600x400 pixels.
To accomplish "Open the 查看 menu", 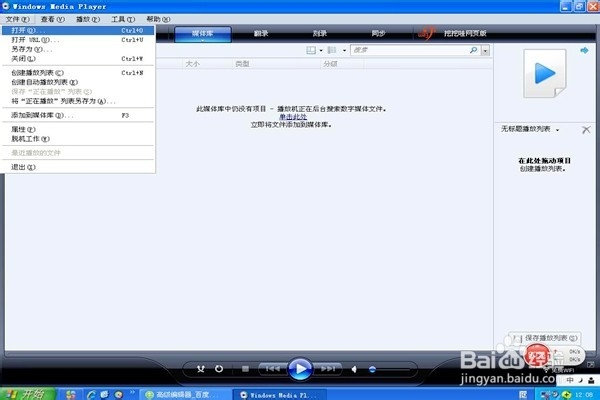I will tap(52, 19).
